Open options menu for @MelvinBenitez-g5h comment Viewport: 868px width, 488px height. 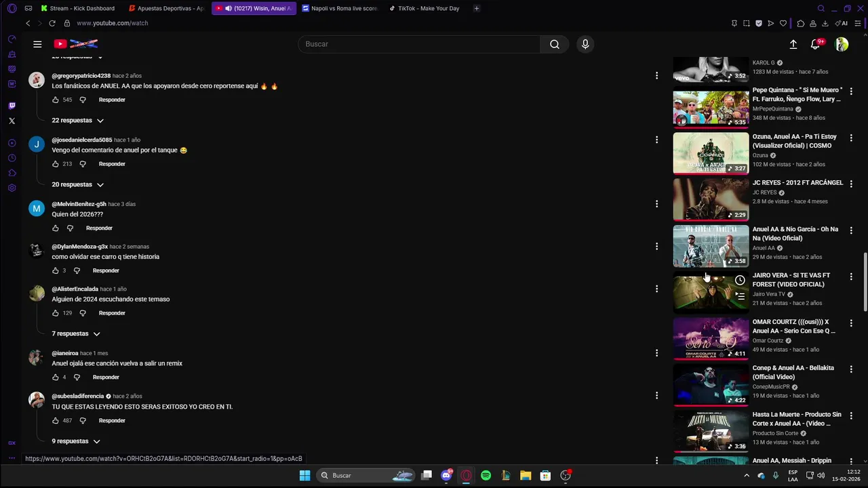click(656, 203)
